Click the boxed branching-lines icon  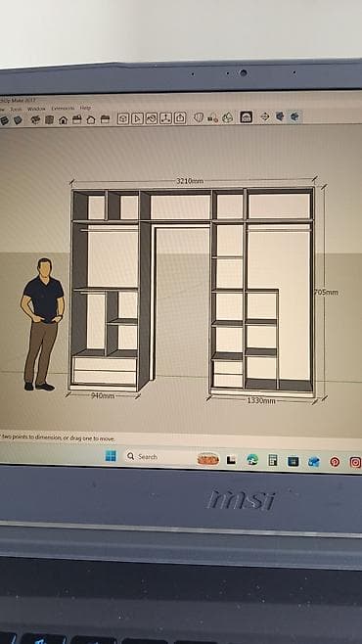(165, 117)
